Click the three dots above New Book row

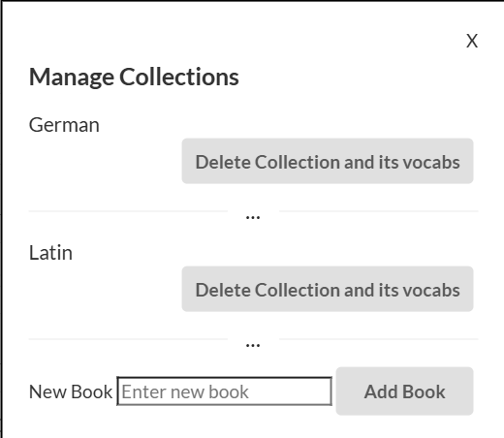tap(253, 345)
